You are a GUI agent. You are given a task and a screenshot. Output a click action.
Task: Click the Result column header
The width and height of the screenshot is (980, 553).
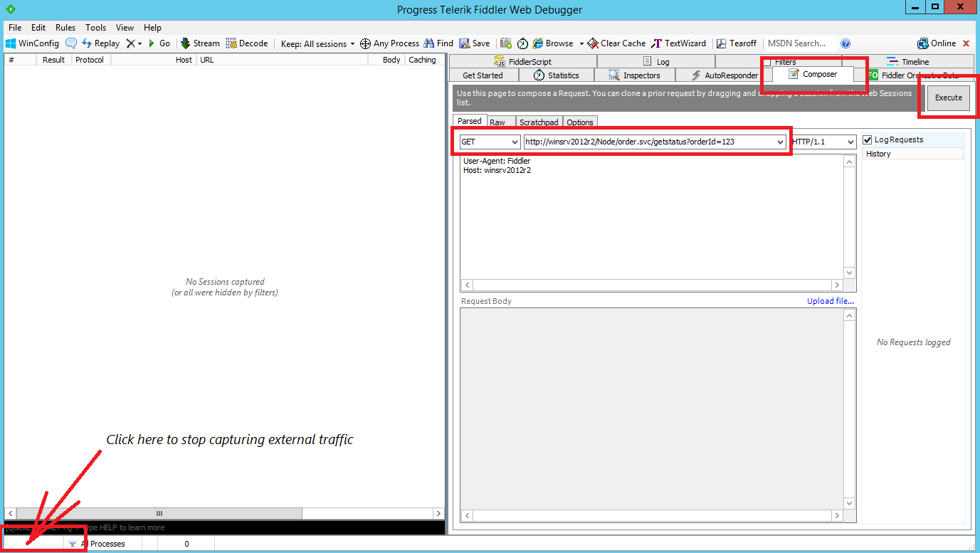[x=54, y=60]
